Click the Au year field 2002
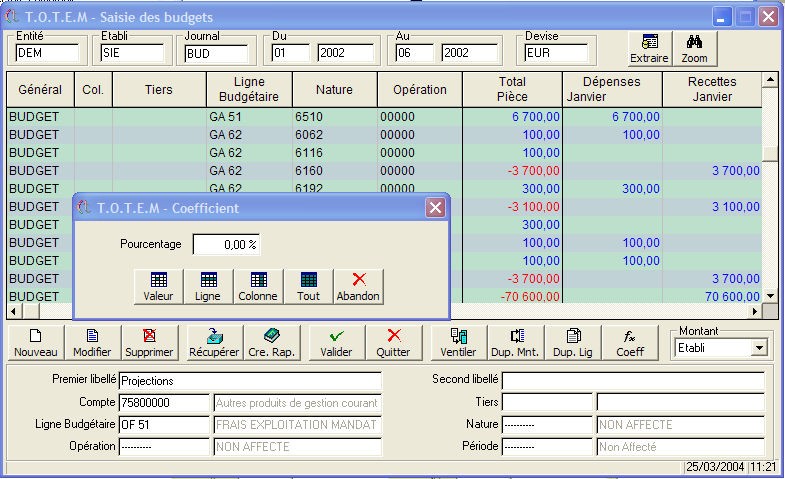The image size is (785, 479). 470,53
